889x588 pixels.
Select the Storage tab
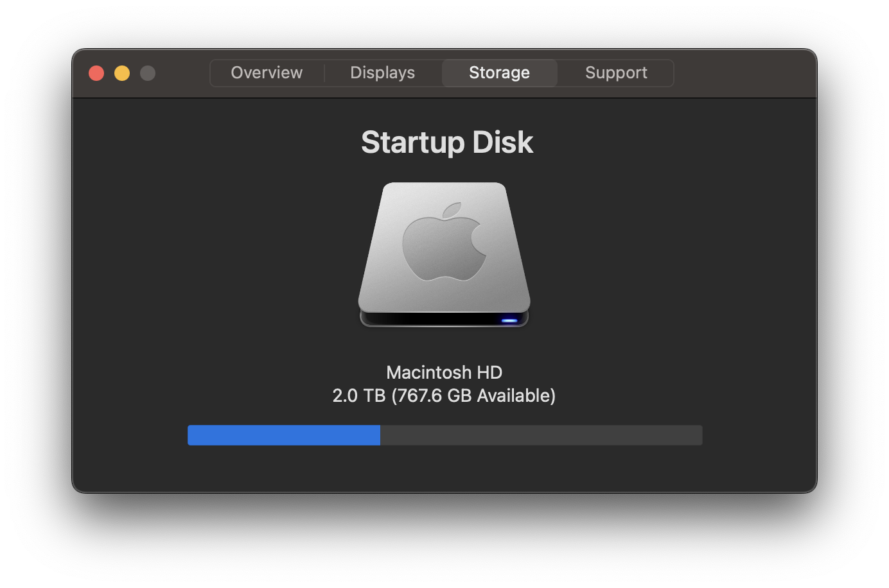point(499,73)
